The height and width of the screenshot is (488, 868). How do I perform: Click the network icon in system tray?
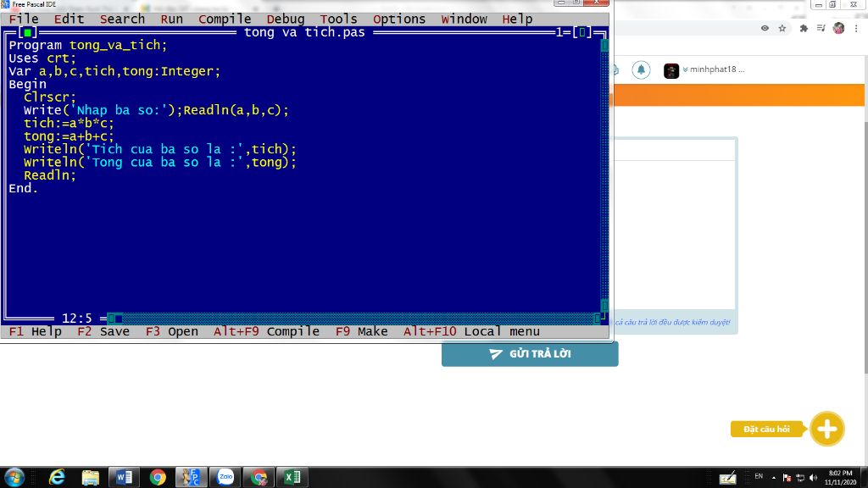click(x=800, y=478)
